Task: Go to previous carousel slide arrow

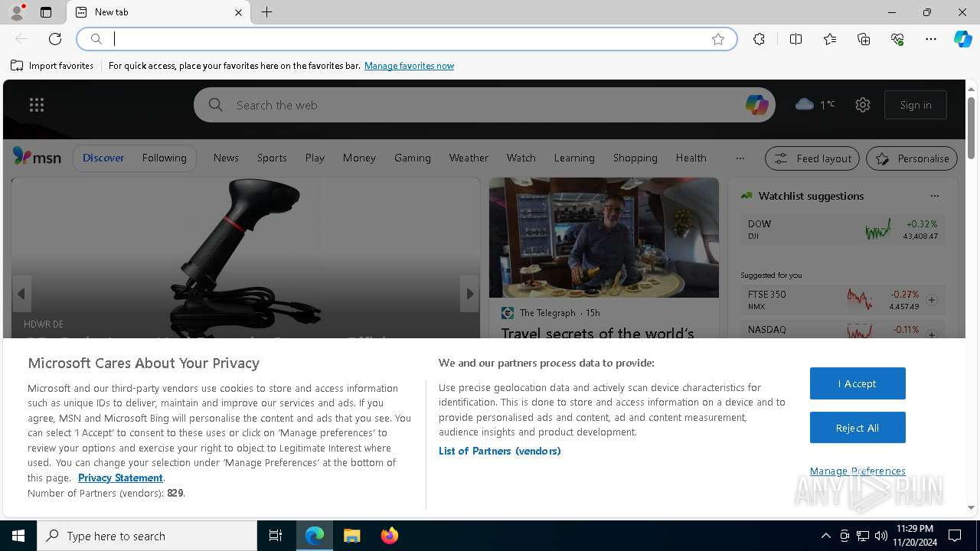Action: 21,294
